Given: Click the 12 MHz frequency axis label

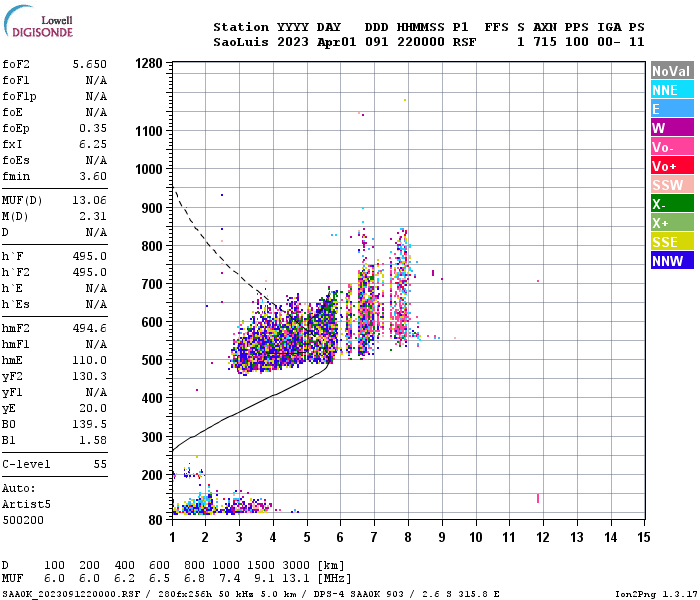Looking at the screenshot, I should tap(543, 537).
